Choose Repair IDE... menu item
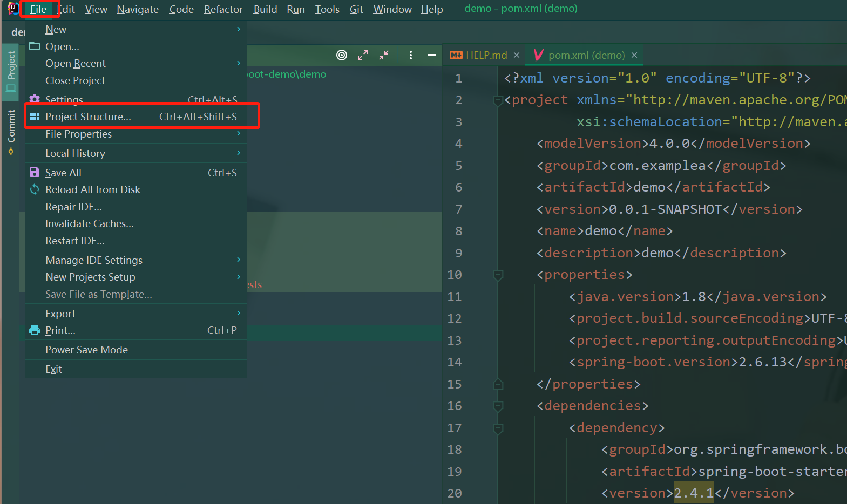This screenshot has height=504, width=847. click(136, 207)
